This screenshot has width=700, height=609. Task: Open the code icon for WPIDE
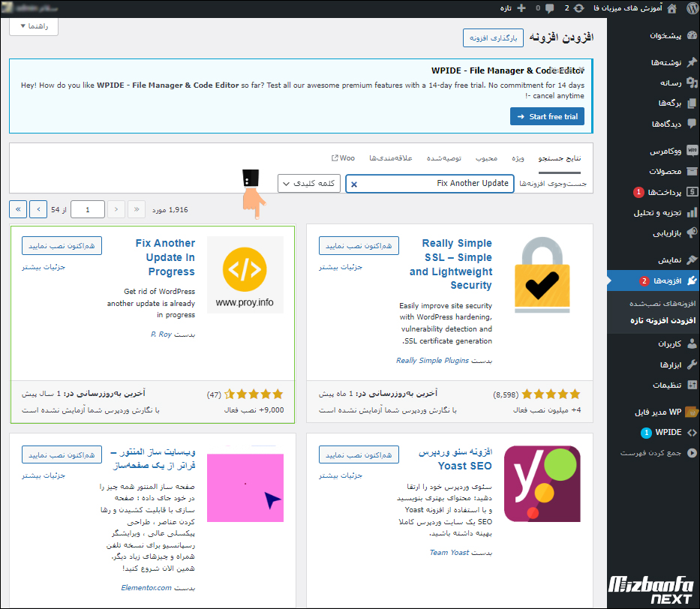pyautogui.click(x=692, y=432)
